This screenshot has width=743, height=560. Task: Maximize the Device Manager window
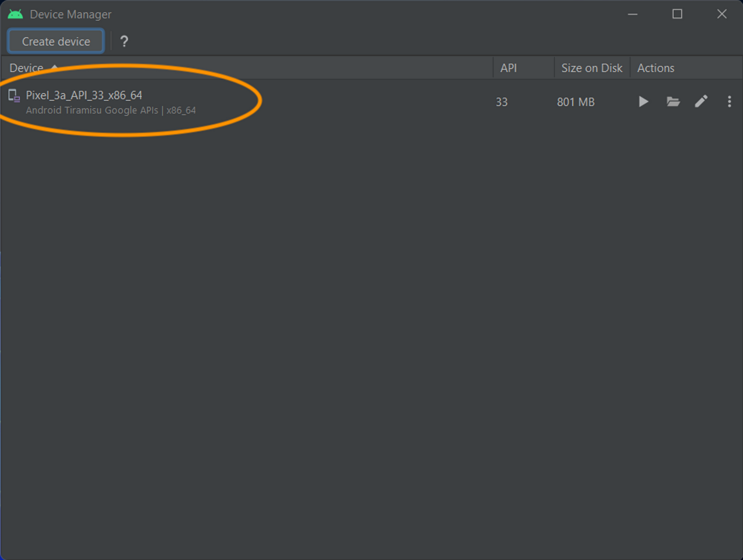point(677,14)
